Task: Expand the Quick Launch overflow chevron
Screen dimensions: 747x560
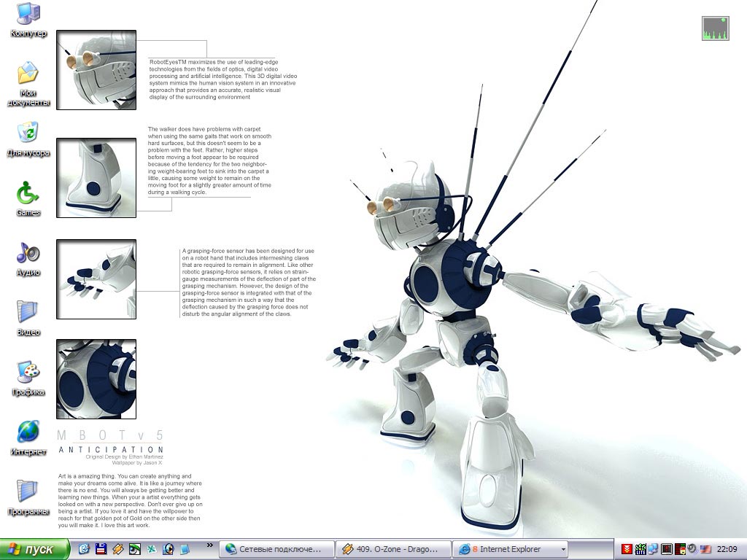Action: 209,545
